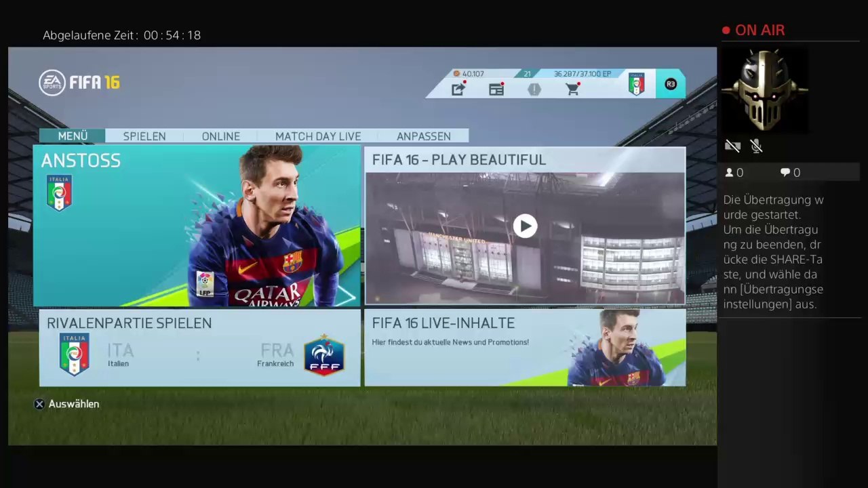This screenshot has width=868, height=488.
Task: Play the FIFA 16 Play Beautiful video
Action: click(525, 226)
